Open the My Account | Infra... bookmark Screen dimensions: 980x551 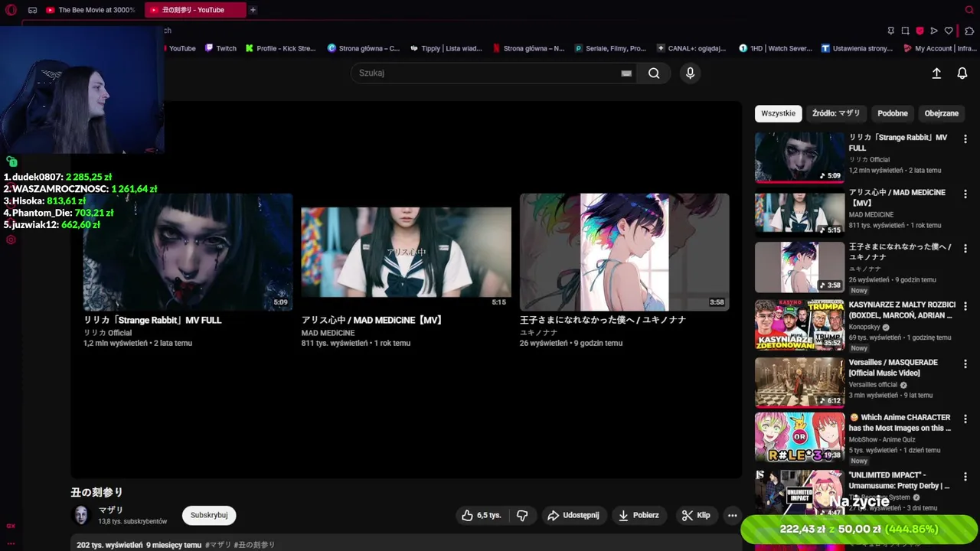coord(939,48)
